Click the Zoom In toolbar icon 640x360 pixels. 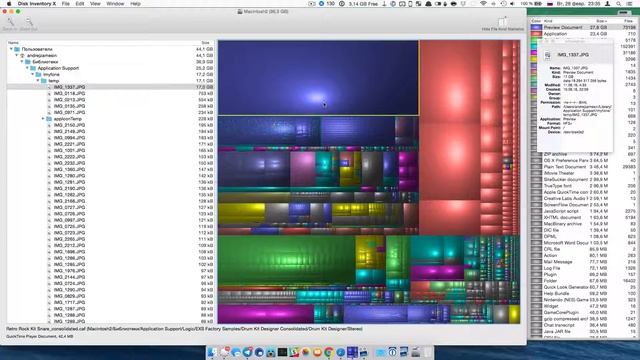click(x=10, y=21)
